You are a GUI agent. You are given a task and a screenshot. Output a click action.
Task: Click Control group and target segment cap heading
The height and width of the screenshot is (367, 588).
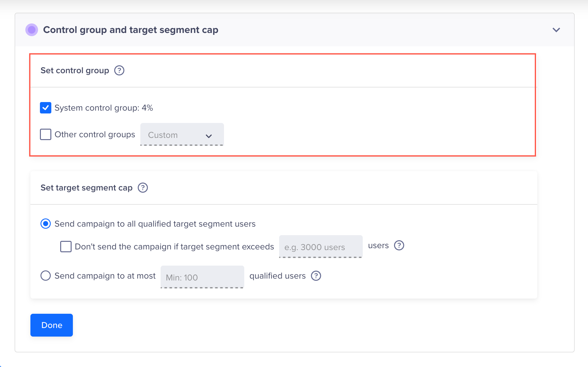[131, 30]
